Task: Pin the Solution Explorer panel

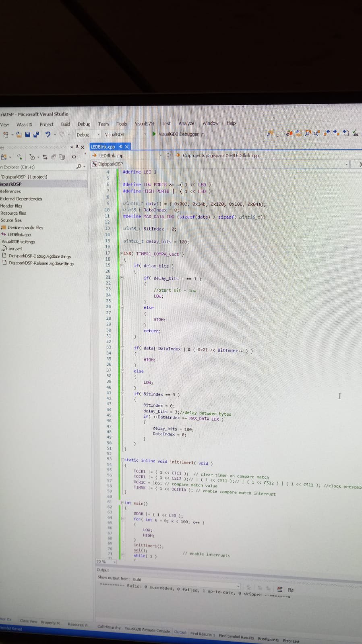Action: pyautogui.click(x=77, y=147)
